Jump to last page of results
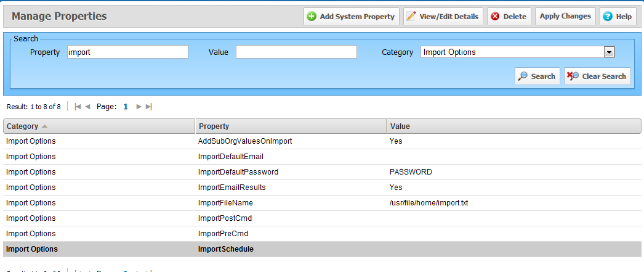 [x=148, y=107]
